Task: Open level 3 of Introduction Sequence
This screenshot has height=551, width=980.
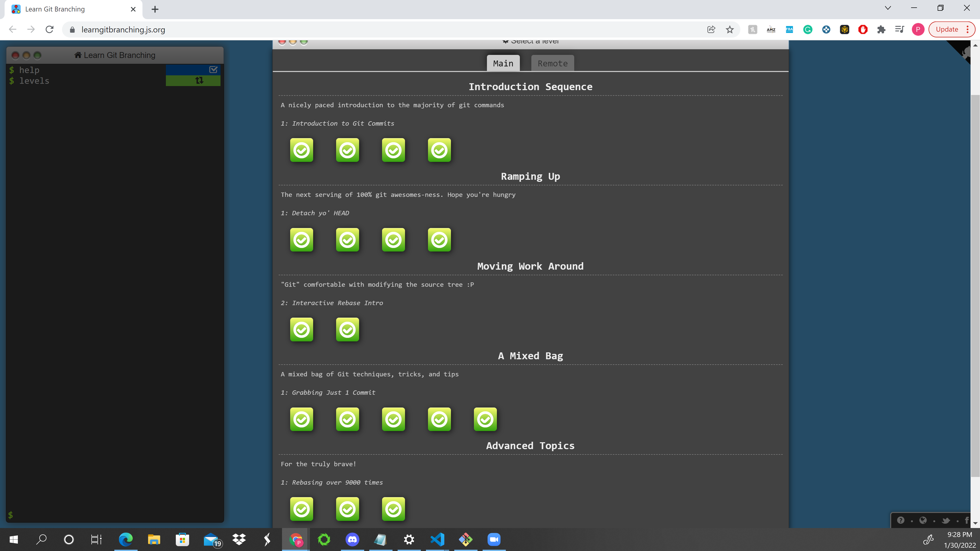Action: (x=393, y=150)
